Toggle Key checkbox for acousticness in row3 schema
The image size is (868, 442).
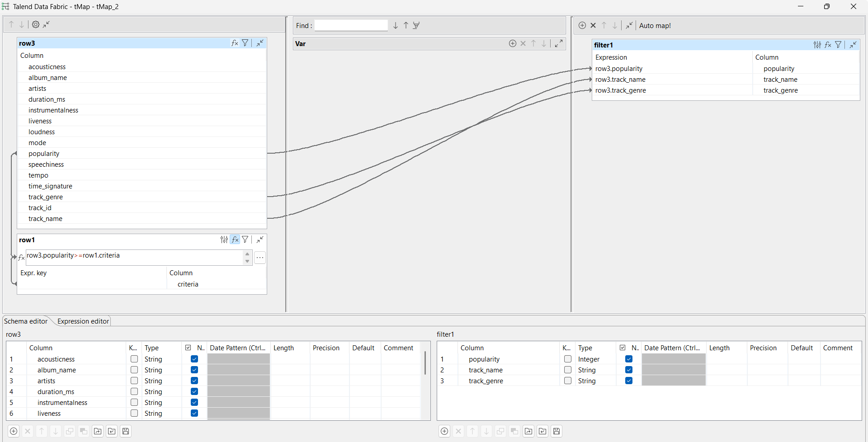tap(134, 359)
